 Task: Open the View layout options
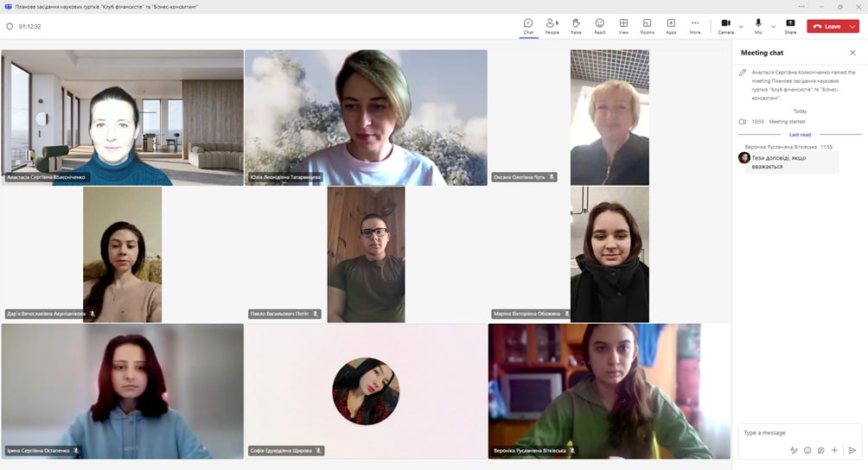[x=623, y=26]
